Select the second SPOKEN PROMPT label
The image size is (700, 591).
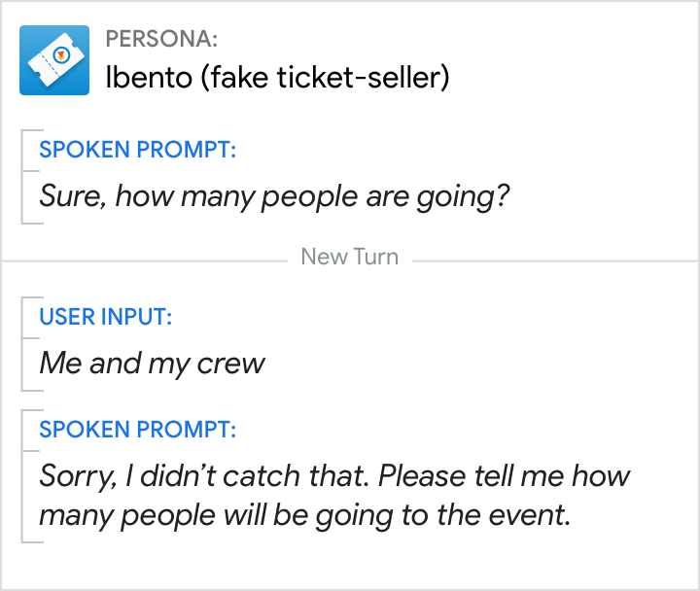coord(137,431)
